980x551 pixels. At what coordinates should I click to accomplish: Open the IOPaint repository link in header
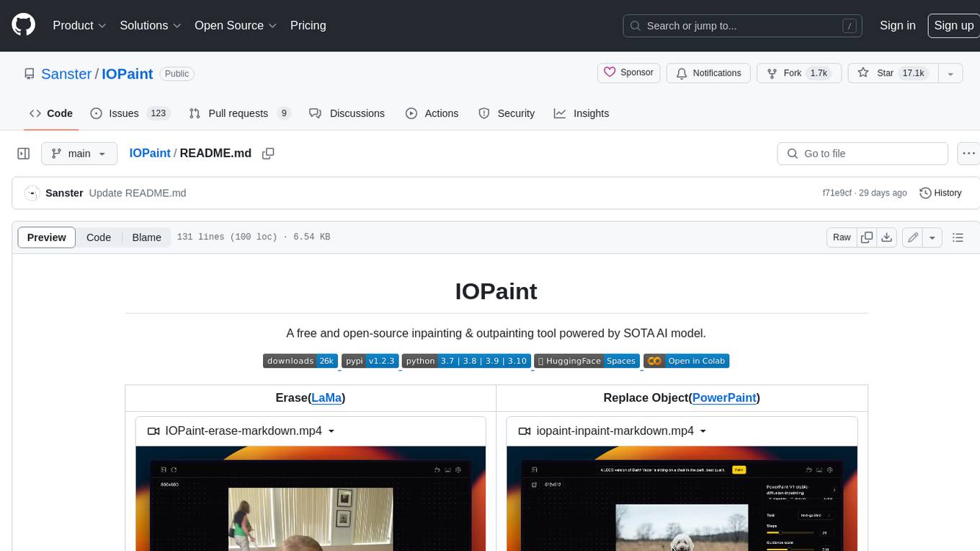[x=127, y=74]
